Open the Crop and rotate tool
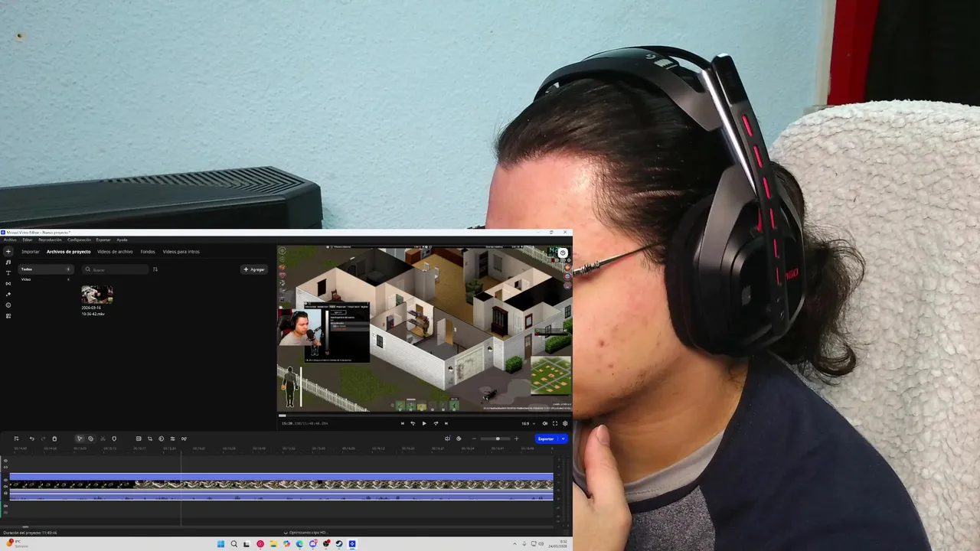Image resolution: width=980 pixels, height=551 pixels. [x=150, y=439]
